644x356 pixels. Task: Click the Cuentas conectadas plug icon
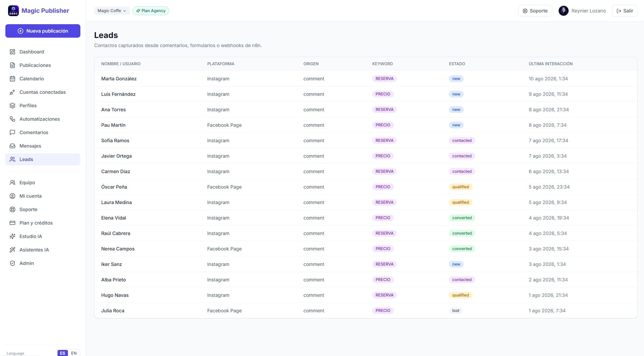pos(12,92)
